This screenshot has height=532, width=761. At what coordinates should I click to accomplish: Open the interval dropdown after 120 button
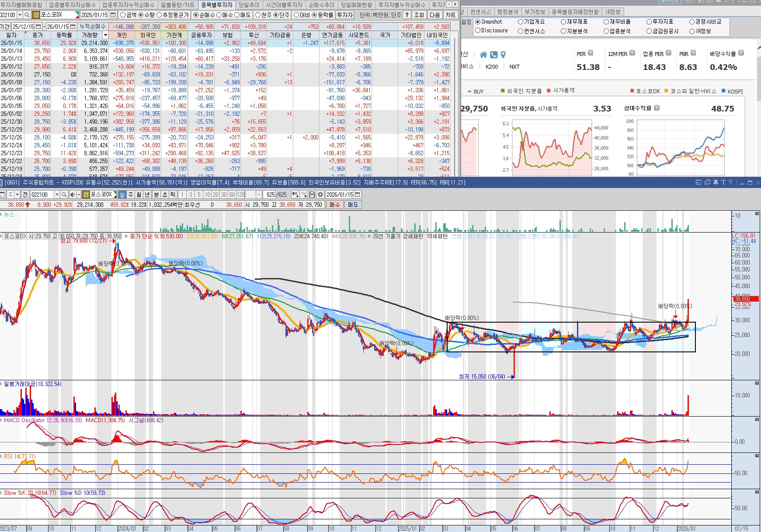(x=259, y=195)
